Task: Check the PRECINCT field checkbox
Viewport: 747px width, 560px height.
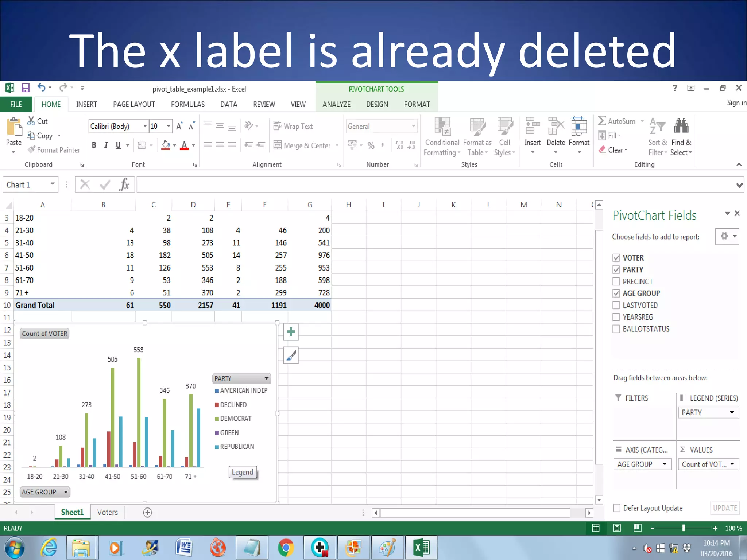Action: coord(616,281)
